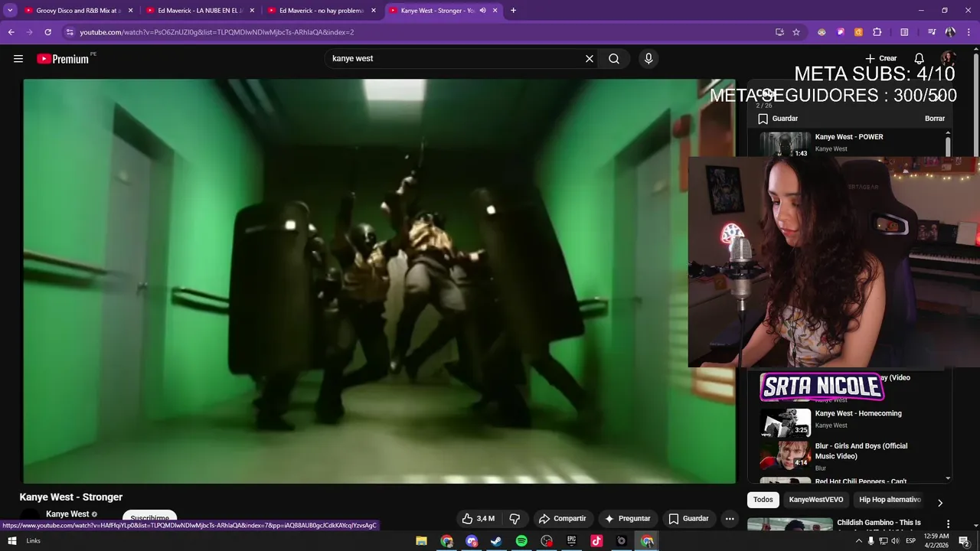Open the YouTube hamburger guide menu

[x=18, y=59]
